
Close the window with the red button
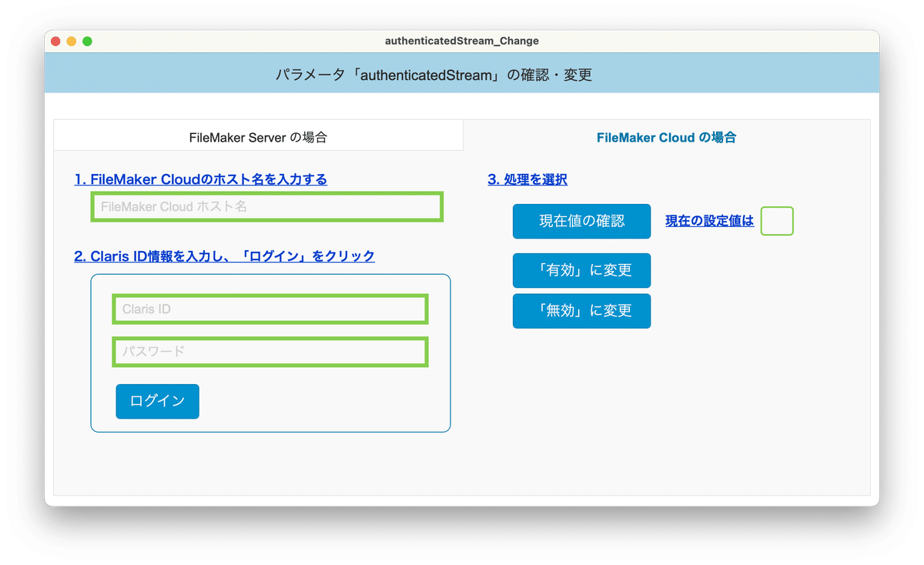coord(55,41)
